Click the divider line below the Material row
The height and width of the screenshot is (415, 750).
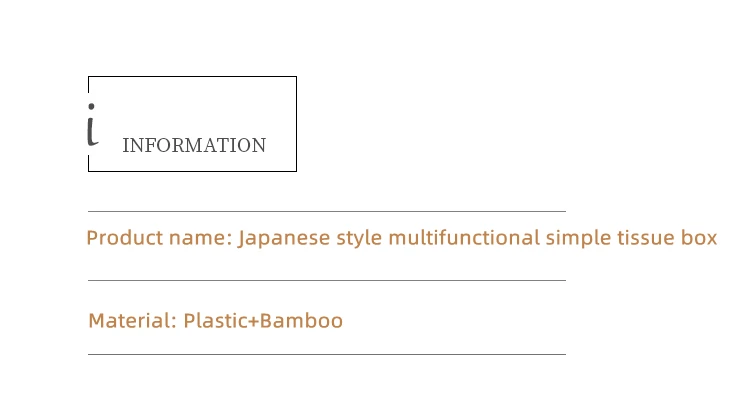click(327, 354)
